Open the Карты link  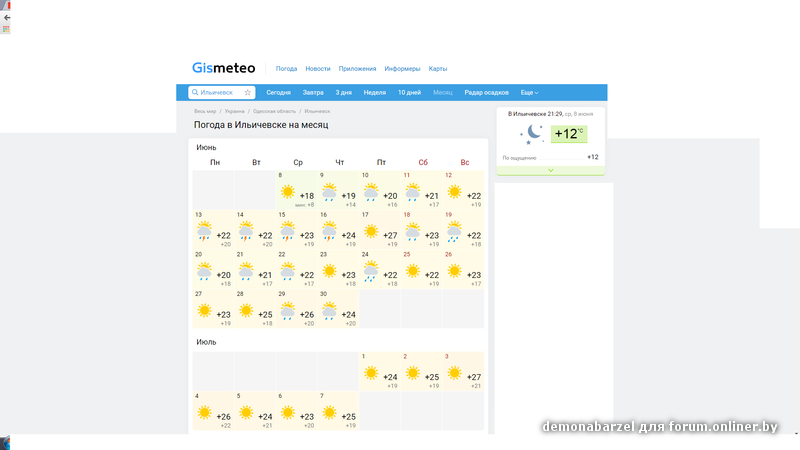tap(438, 68)
